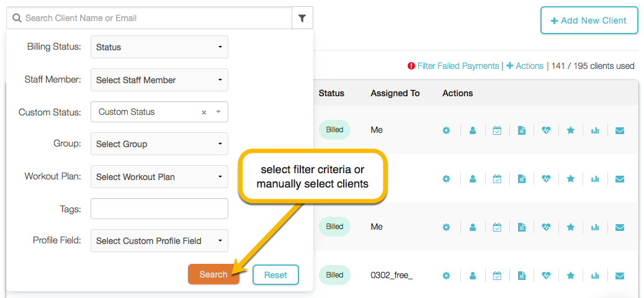Open the person profile icon in top client row

[x=473, y=130]
